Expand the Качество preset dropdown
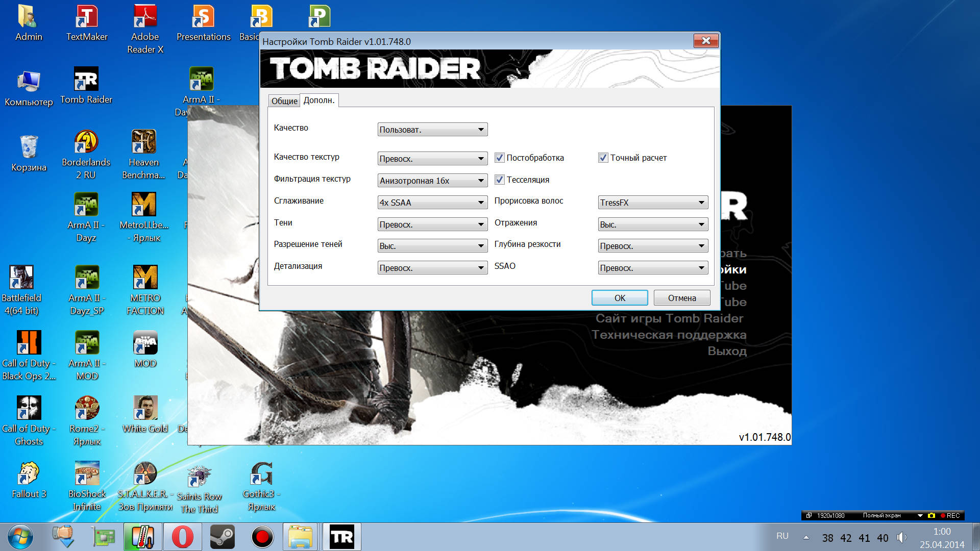980x551 pixels. click(432, 130)
